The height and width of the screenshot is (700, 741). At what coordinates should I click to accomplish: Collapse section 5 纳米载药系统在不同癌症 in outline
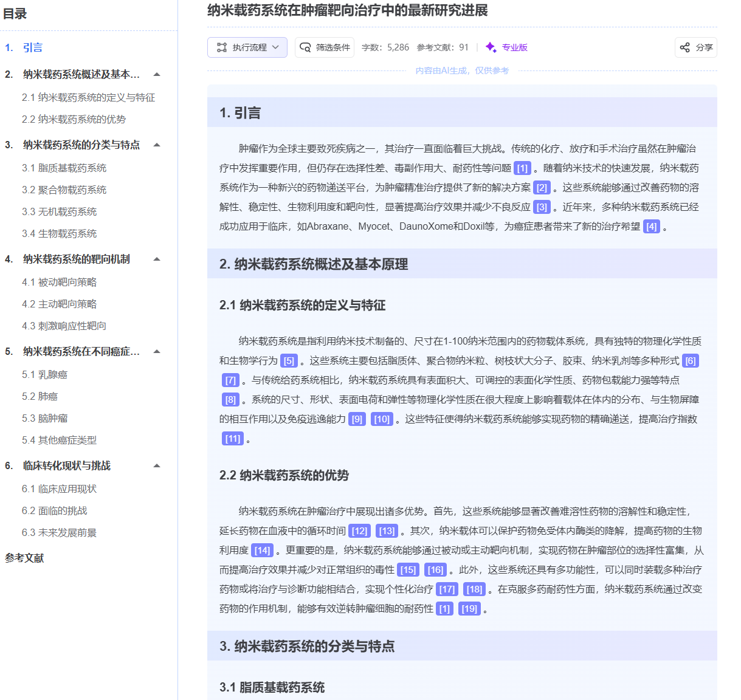157,351
